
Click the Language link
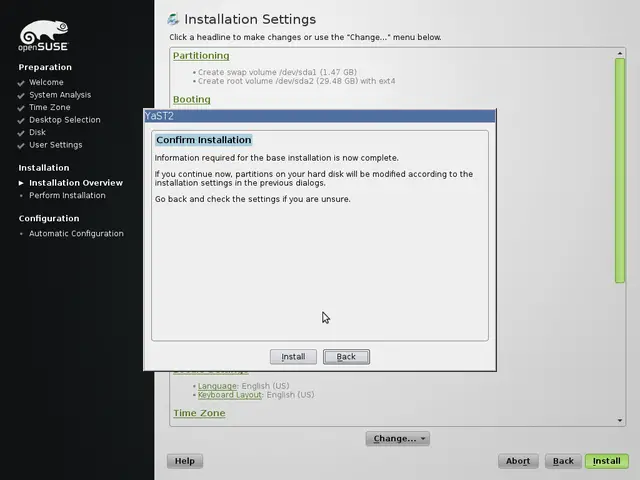click(217, 386)
